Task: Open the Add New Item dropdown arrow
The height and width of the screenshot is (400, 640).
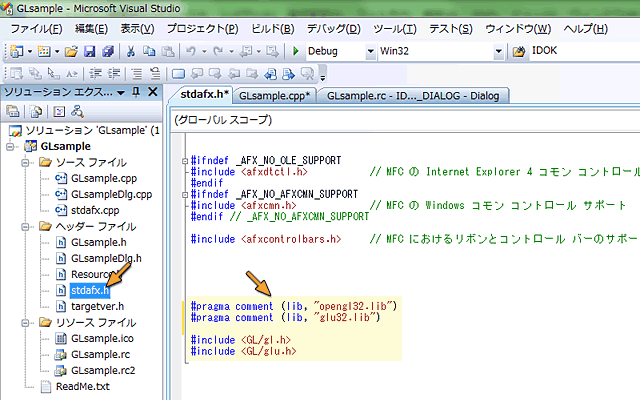Action: pos(57,52)
